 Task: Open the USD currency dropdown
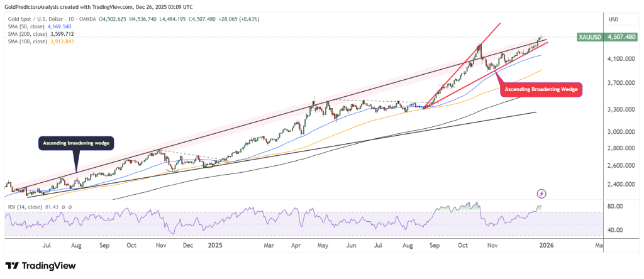[x=614, y=19]
